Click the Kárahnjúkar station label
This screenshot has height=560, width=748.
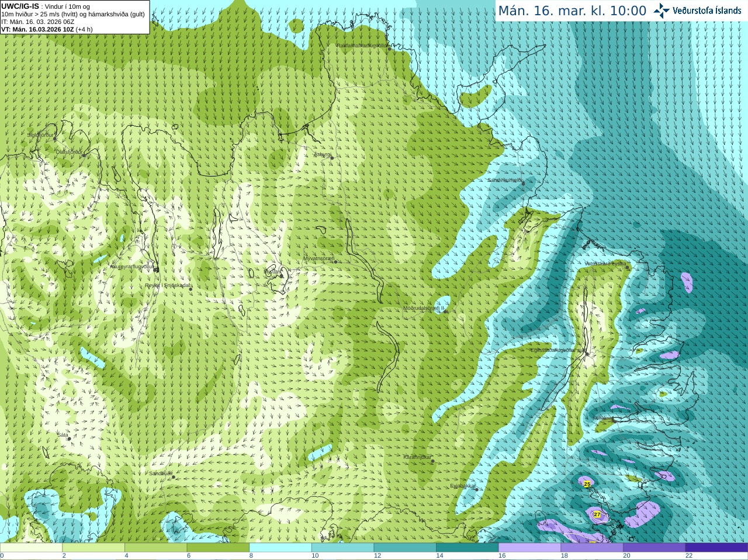(417, 457)
